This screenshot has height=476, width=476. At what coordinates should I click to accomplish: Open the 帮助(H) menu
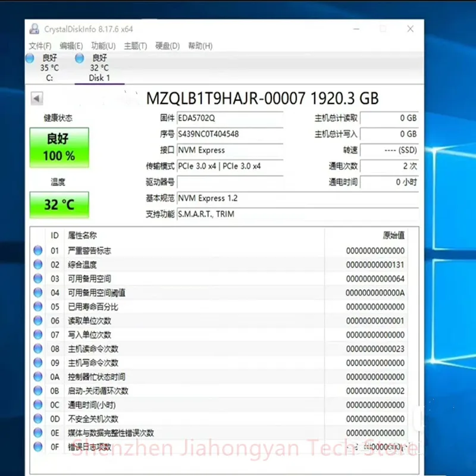coord(200,46)
